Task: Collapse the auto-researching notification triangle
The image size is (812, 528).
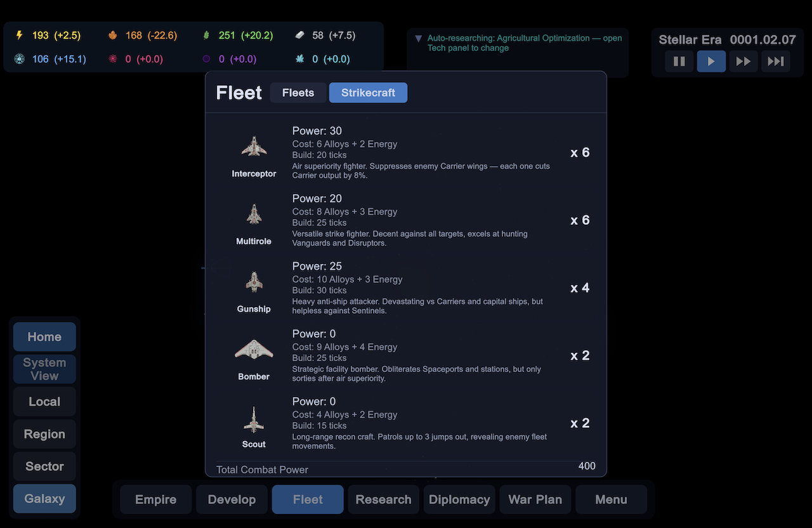Action: (x=418, y=39)
